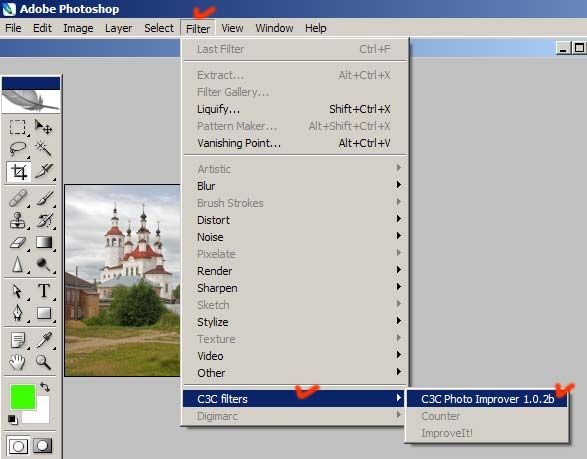The image size is (587, 459).
Task: Select the Pen tool
Action: coord(18,313)
